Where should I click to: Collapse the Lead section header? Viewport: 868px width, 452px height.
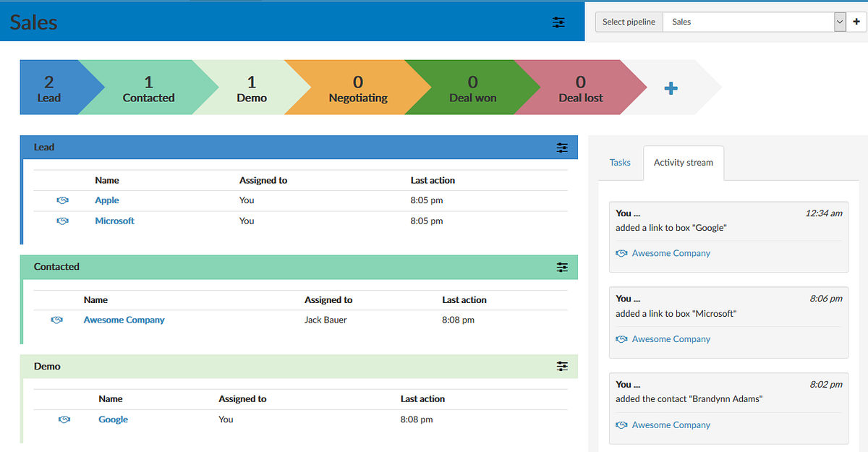[299, 147]
